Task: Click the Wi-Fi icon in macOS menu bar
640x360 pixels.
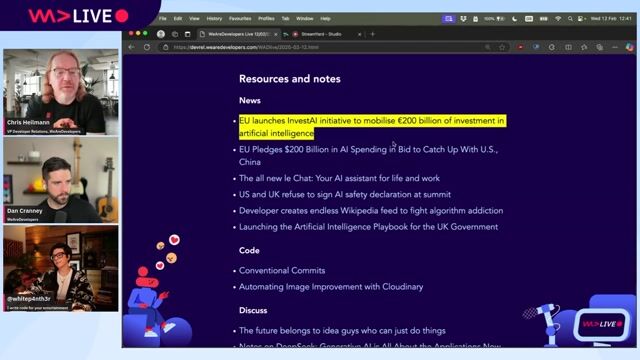Action: click(558, 19)
